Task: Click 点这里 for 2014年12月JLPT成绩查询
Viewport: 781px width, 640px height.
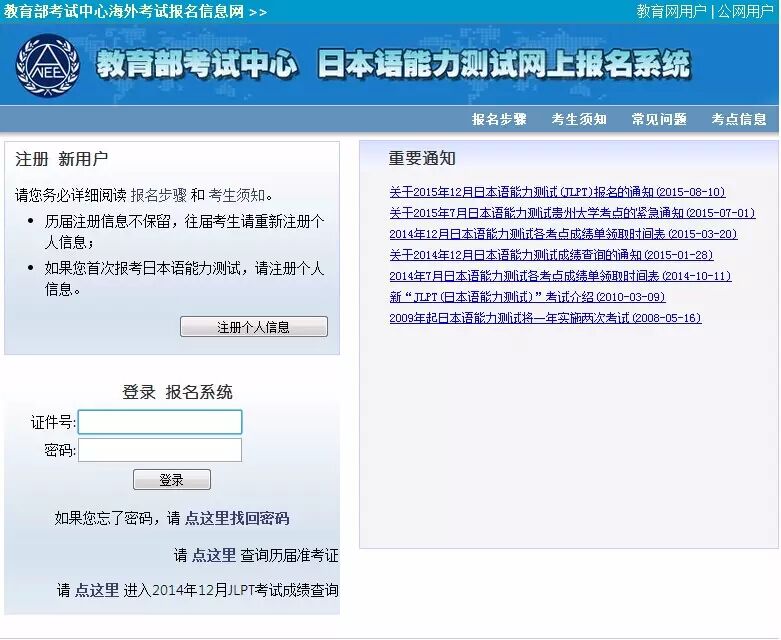Action: coord(97,590)
